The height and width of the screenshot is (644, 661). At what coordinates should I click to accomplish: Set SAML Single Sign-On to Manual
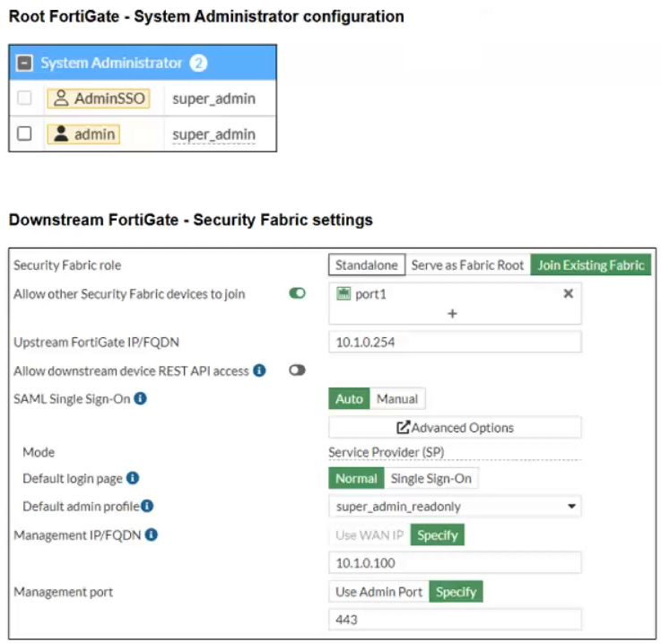pos(397,398)
